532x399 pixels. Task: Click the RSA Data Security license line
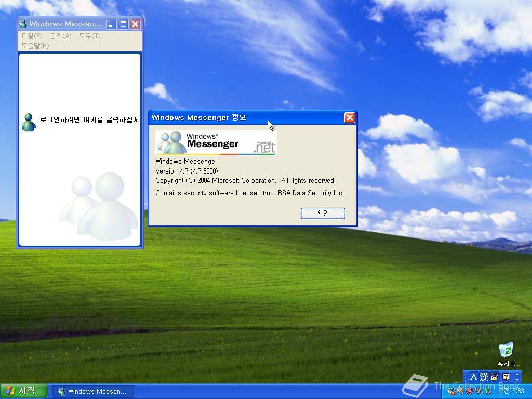pyautogui.click(x=249, y=193)
